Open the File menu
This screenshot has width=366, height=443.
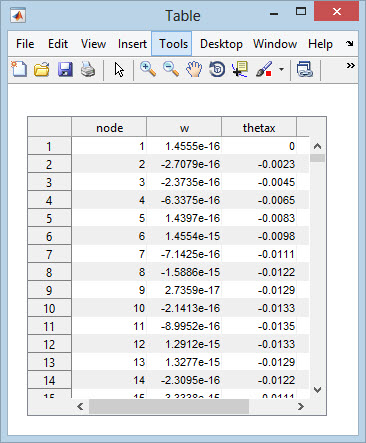pyautogui.click(x=25, y=44)
